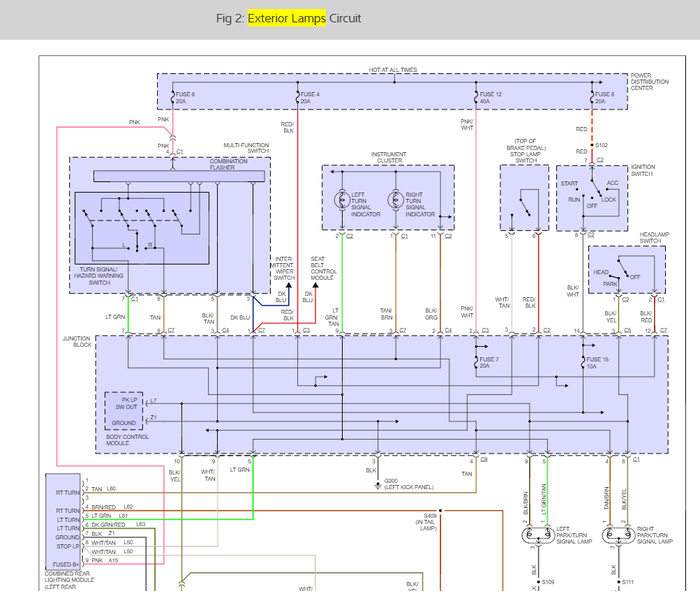Image resolution: width=700 pixels, height=598 pixels.
Task: Click the headlamp switch box
Action: coord(627,269)
